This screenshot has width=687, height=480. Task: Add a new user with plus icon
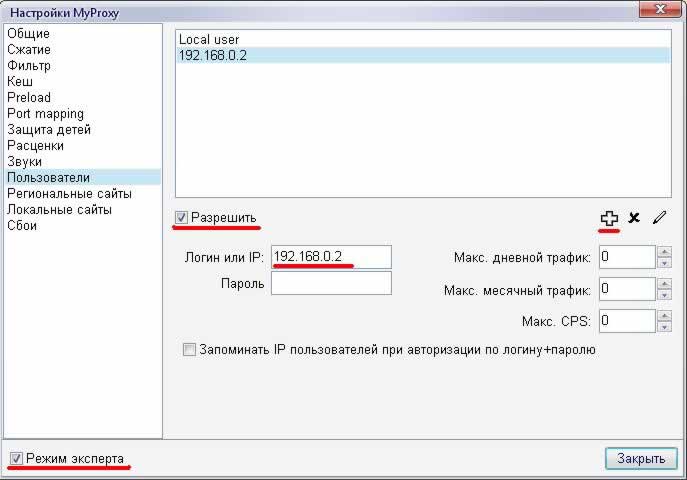pyautogui.click(x=609, y=218)
